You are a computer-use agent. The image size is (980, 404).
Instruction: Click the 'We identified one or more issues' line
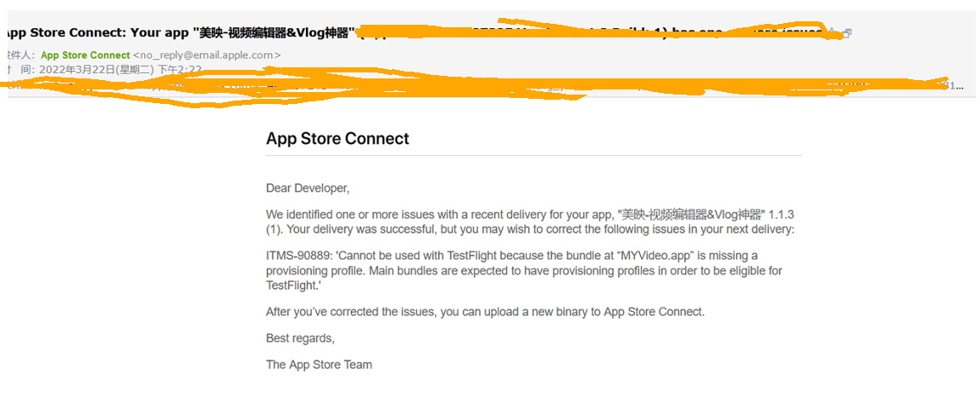530,215
